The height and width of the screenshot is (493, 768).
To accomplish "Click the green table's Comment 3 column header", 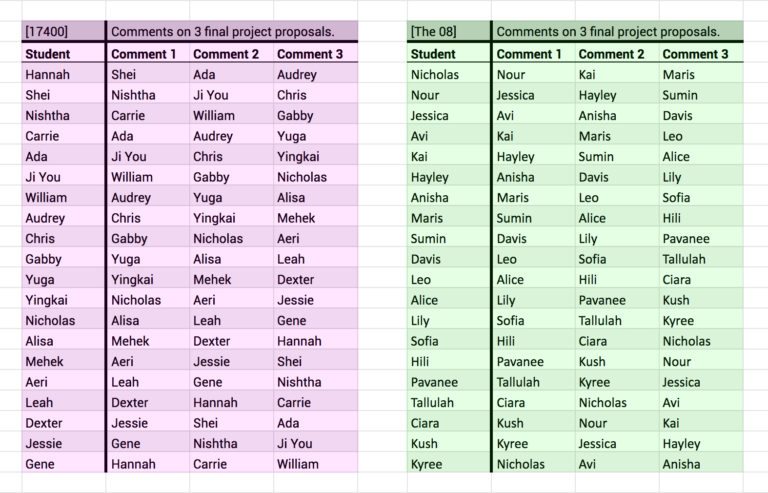I will [701, 54].
